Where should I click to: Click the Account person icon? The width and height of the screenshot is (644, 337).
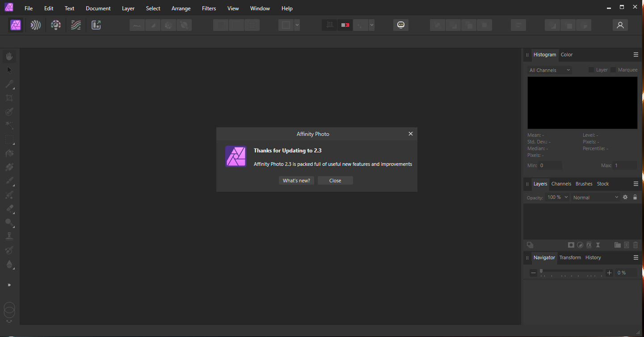pyautogui.click(x=620, y=25)
